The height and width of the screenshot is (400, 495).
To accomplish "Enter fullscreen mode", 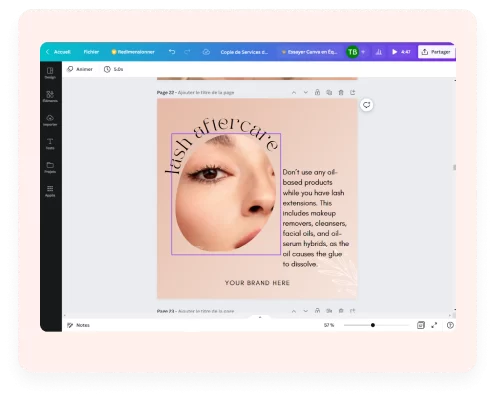I will (434, 325).
